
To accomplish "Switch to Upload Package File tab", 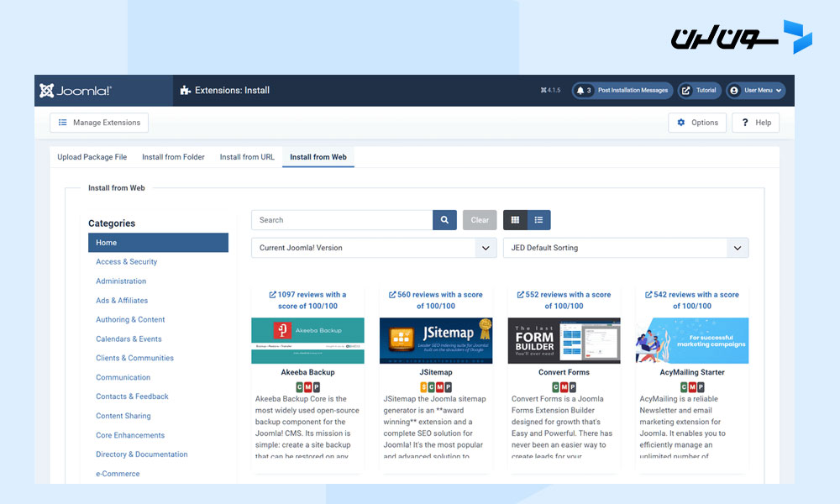I will [92, 157].
